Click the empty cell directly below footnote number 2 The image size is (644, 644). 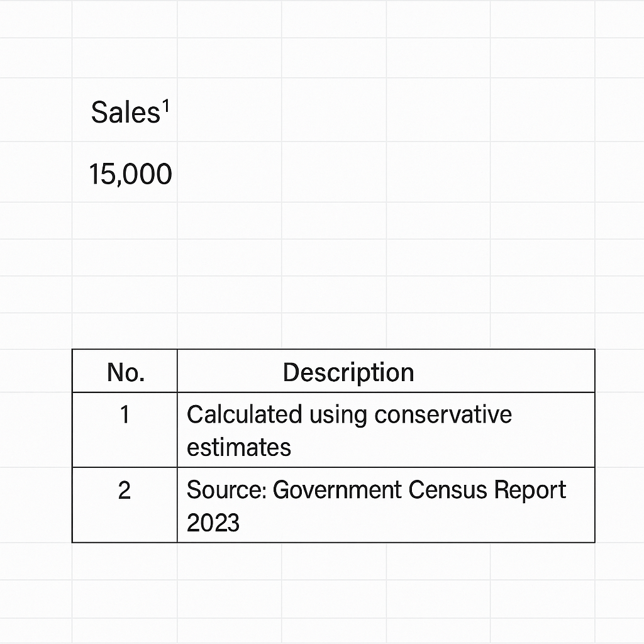click(125, 561)
